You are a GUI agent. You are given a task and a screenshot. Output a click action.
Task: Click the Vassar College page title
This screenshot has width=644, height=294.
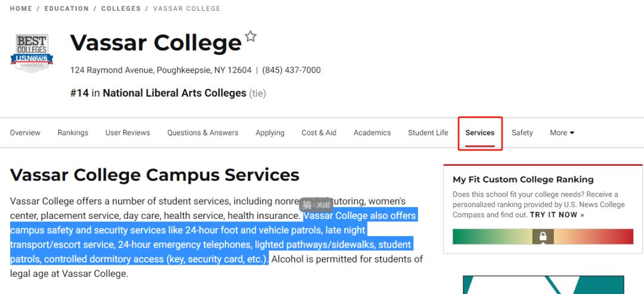pyautogui.click(x=156, y=43)
